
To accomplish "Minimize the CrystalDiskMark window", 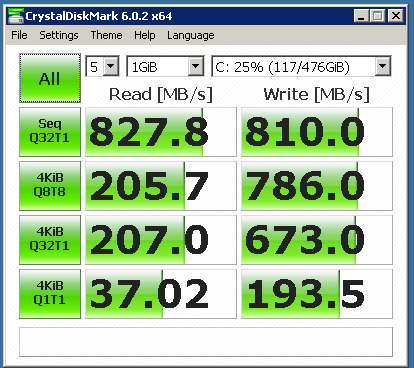I will pos(361,16).
